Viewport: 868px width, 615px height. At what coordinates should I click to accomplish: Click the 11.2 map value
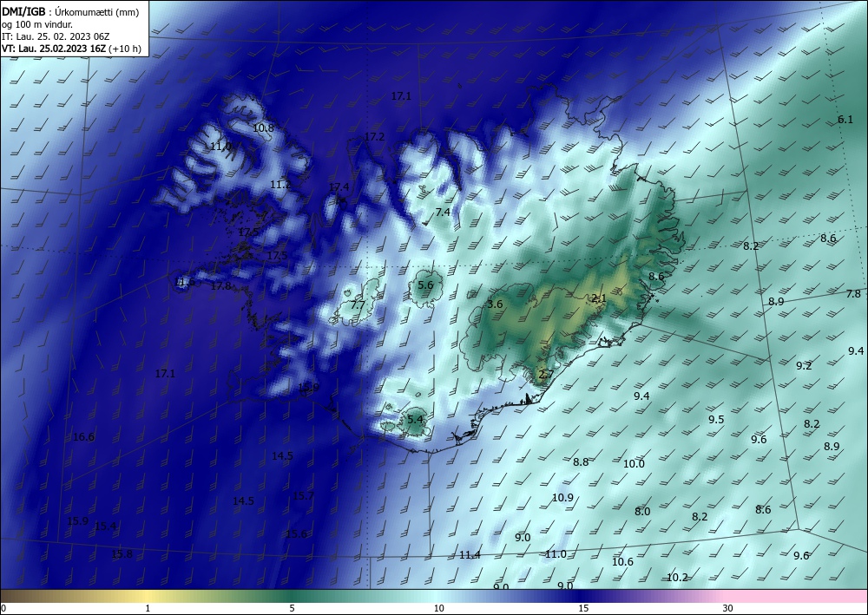click(280, 184)
